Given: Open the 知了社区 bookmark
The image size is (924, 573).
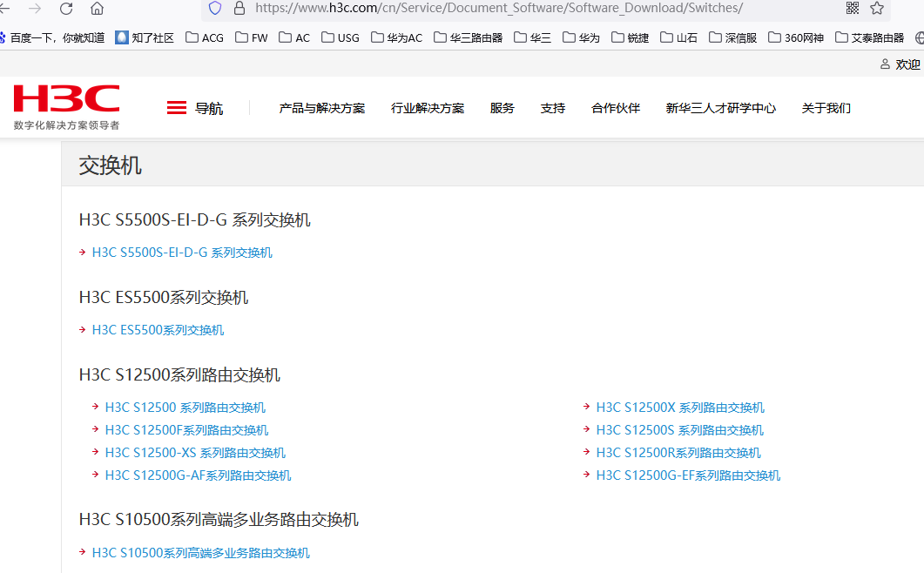Looking at the screenshot, I should pos(145,37).
